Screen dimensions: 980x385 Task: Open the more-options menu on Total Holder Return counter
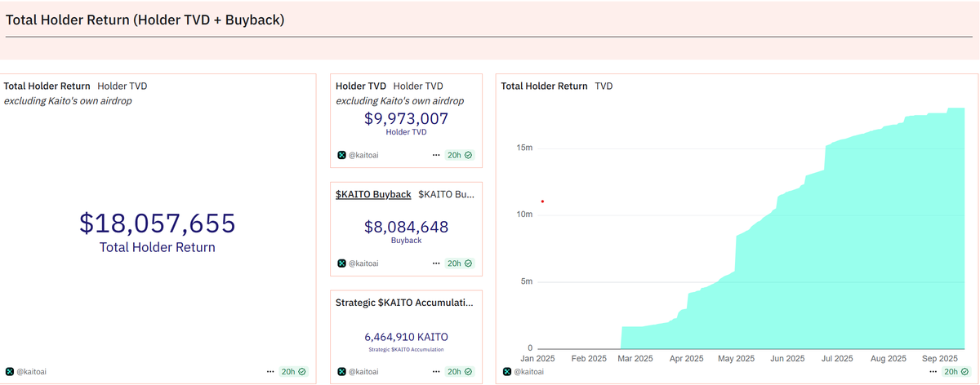tap(270, 371)
